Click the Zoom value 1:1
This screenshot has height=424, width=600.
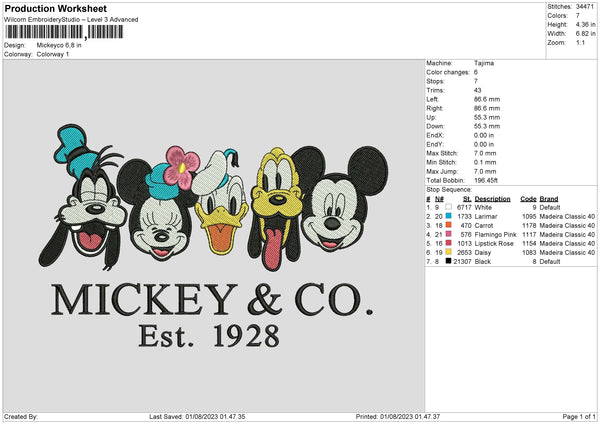[580, 42]
